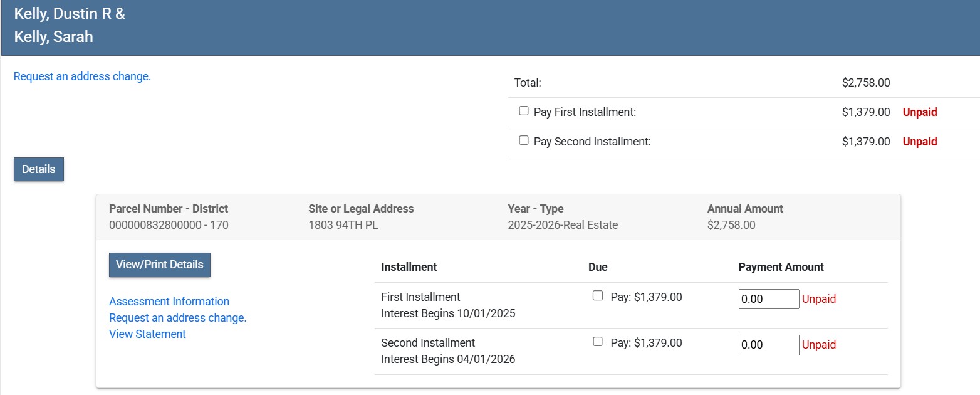The image size is (980, 395).
Task: Click the Payment Amount column header
Action: click(781, 267)
